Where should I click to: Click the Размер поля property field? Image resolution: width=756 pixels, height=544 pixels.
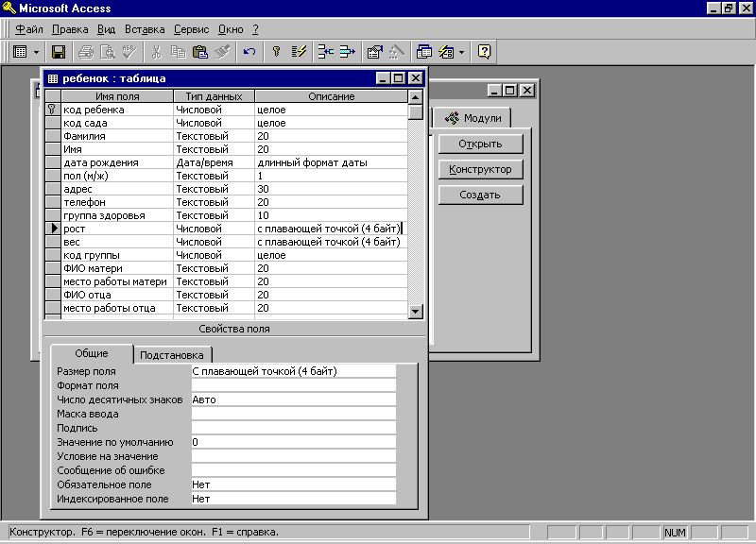tap(294, 371)
